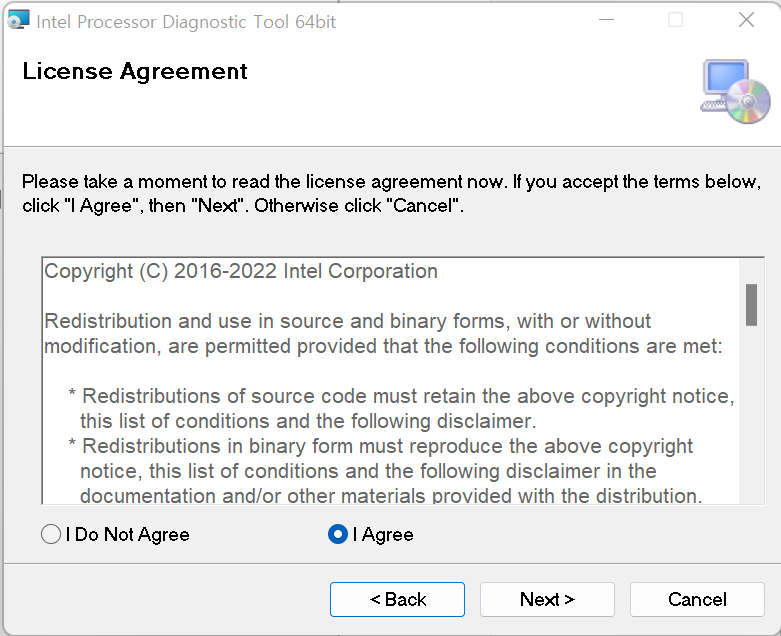This screenshot has width=781, height=636.
Task: Proceed by clicking the "Next >" button
Action: click(547, 600)
